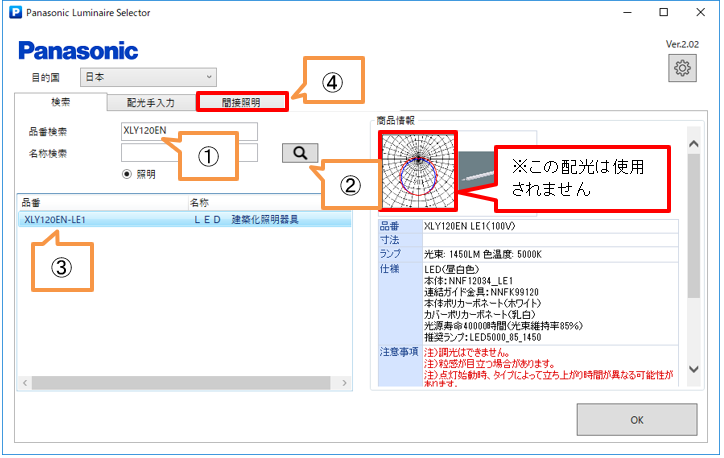Click the OK button
This screenshot has width=724, height=458.
(637, 420)
